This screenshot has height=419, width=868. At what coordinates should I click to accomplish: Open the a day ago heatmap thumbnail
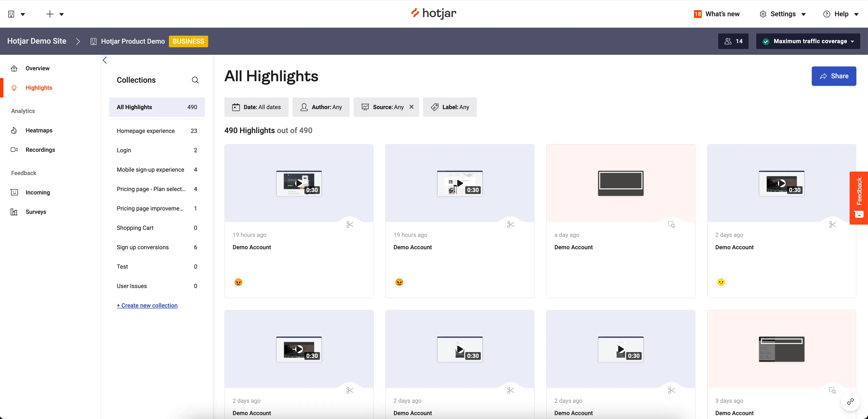coord(621,183)
